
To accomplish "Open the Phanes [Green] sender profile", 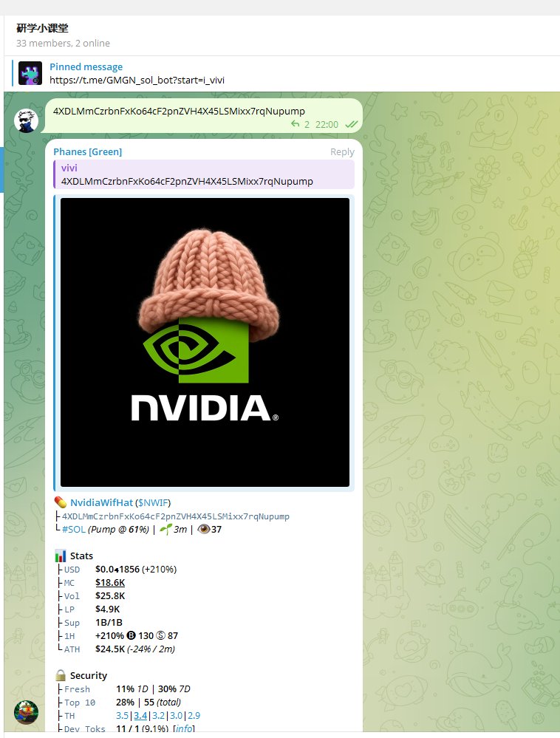I will pos(87,151).
